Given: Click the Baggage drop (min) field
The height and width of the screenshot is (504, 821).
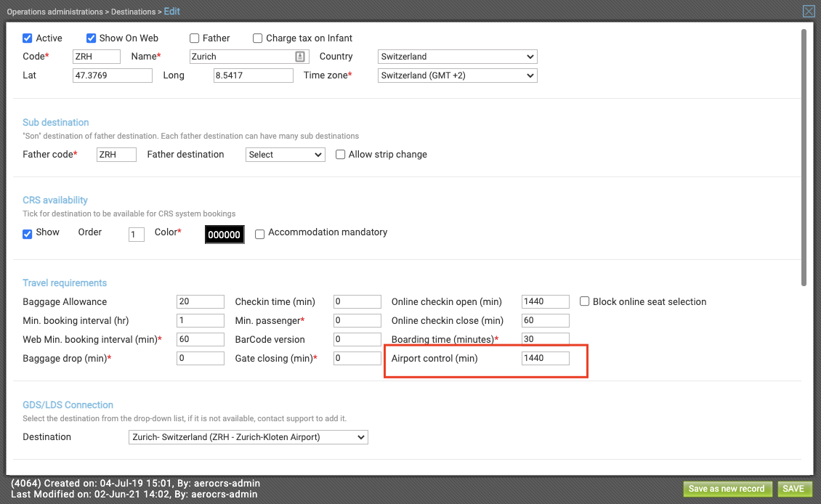Looking at the screenshot, I should click(201, 358).
